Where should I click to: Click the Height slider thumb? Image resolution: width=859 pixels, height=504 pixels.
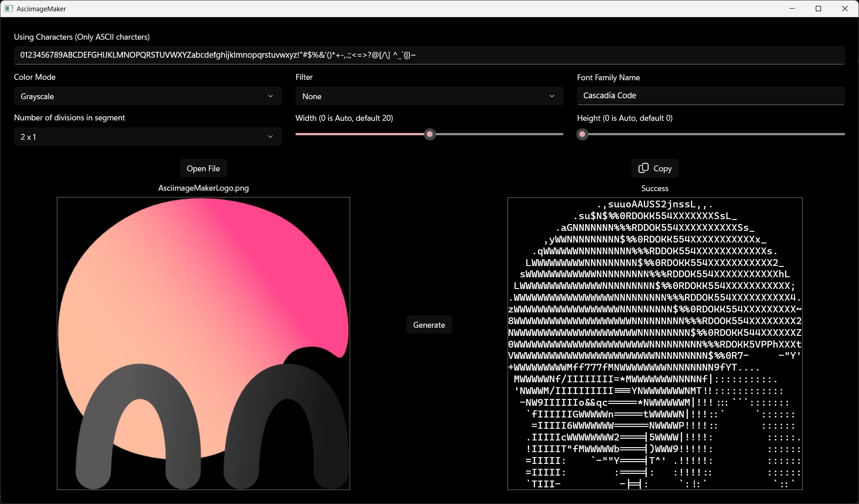point(582,134)
